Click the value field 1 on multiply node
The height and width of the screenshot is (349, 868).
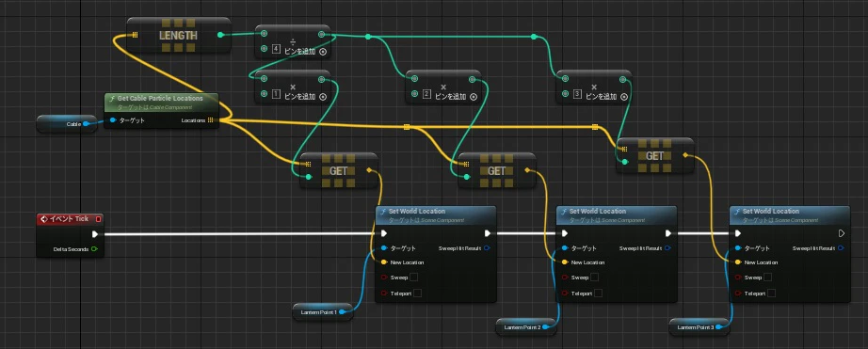pyautogui.click(x=277, y=94)
